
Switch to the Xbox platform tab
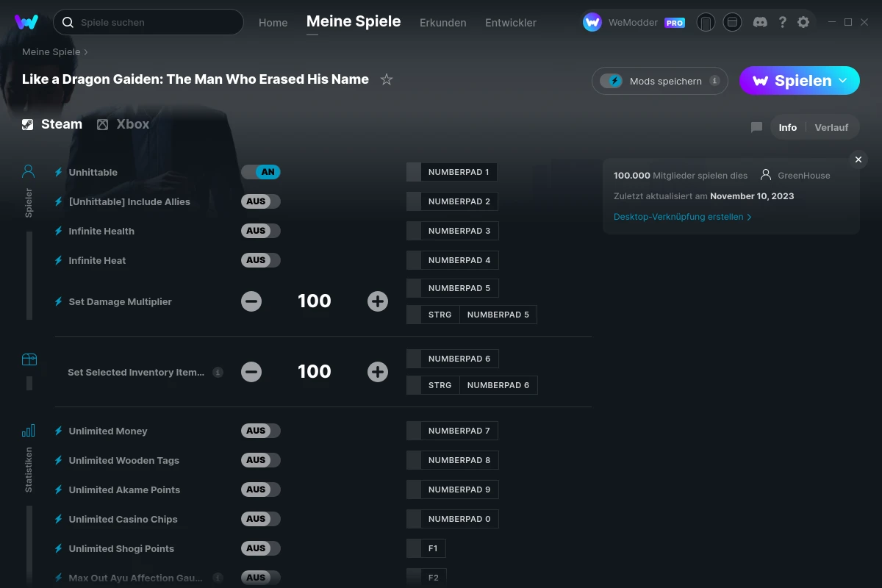123,124
